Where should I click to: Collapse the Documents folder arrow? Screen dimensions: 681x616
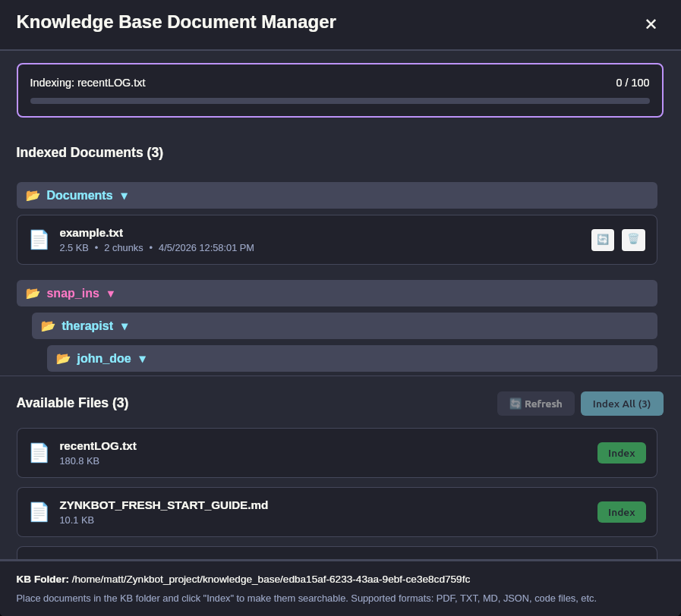pos(125,196)
